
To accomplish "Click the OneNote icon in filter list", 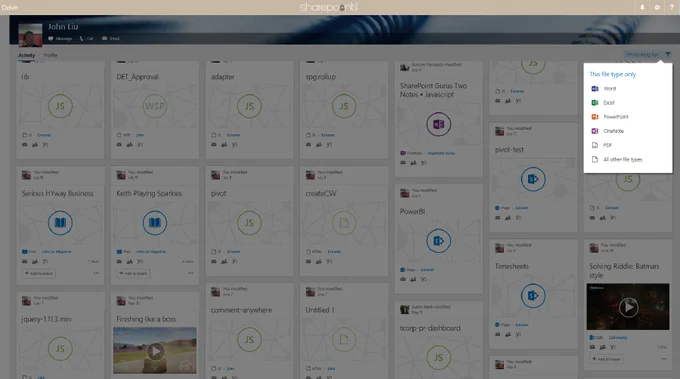I will pos(595,131).
